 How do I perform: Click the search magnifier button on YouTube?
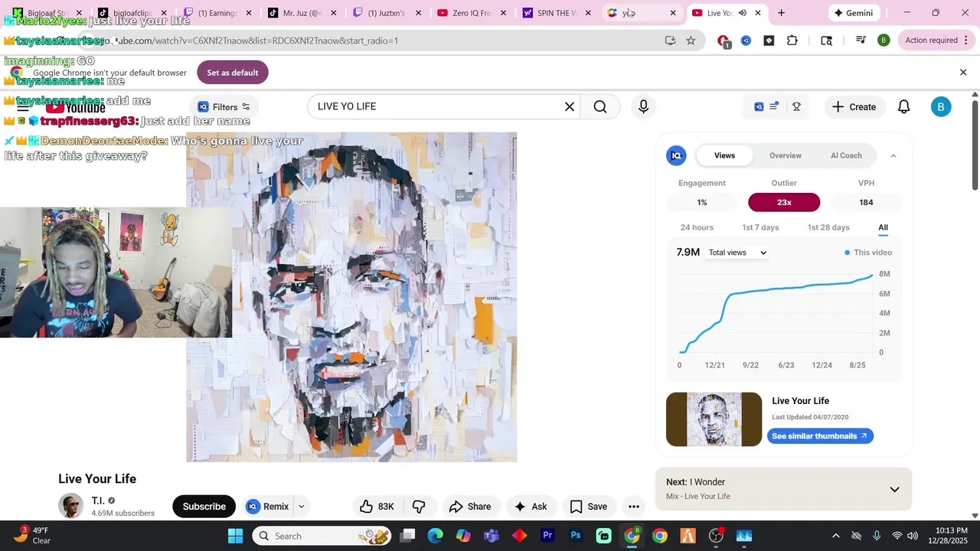point(600,106)
